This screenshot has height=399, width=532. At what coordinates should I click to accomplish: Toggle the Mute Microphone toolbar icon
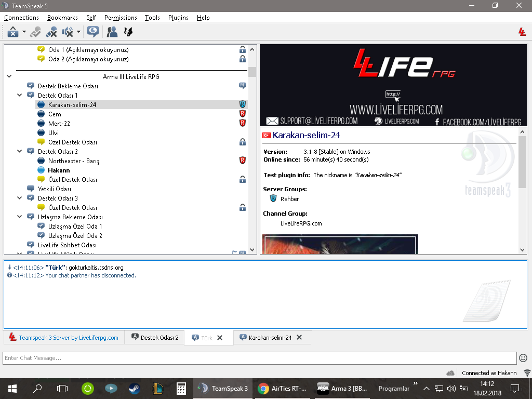coord(51,32)
